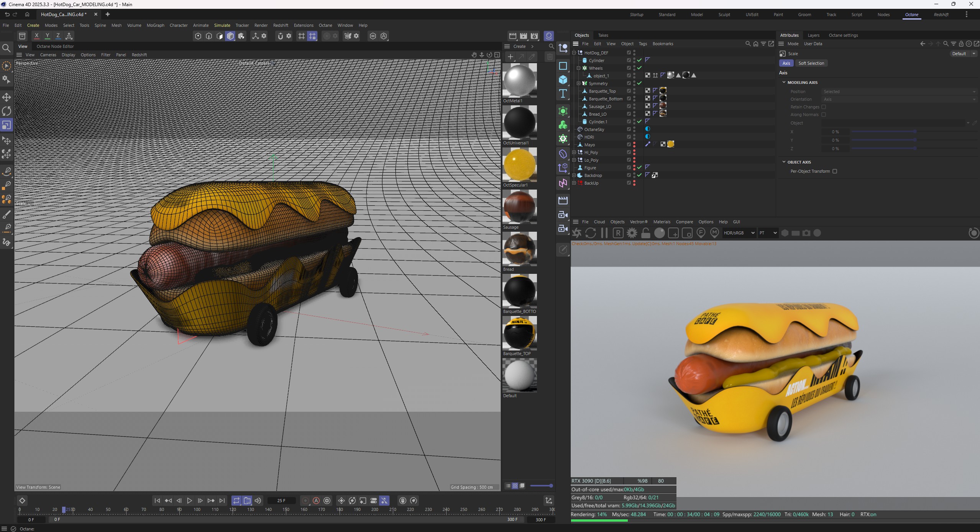Switch to the Takes tab
This screenshot has width=980, height=532.
(x=603, y=35)
